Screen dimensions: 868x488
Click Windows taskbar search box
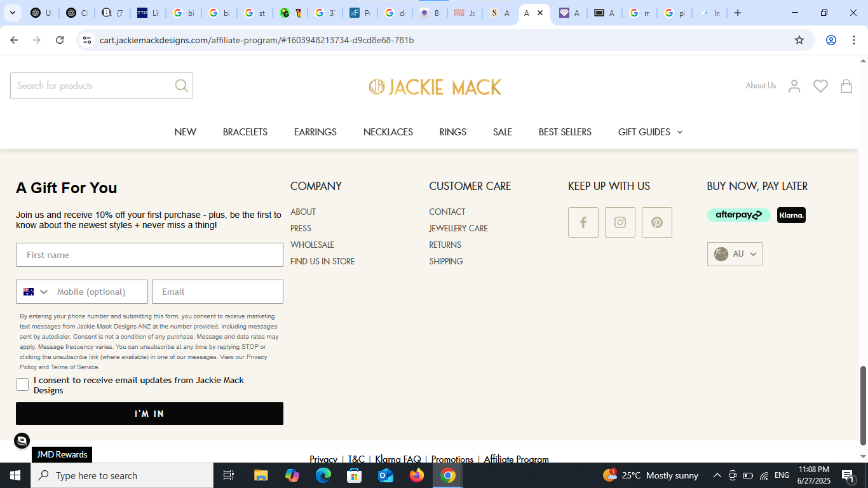click(x=122, y=475)
